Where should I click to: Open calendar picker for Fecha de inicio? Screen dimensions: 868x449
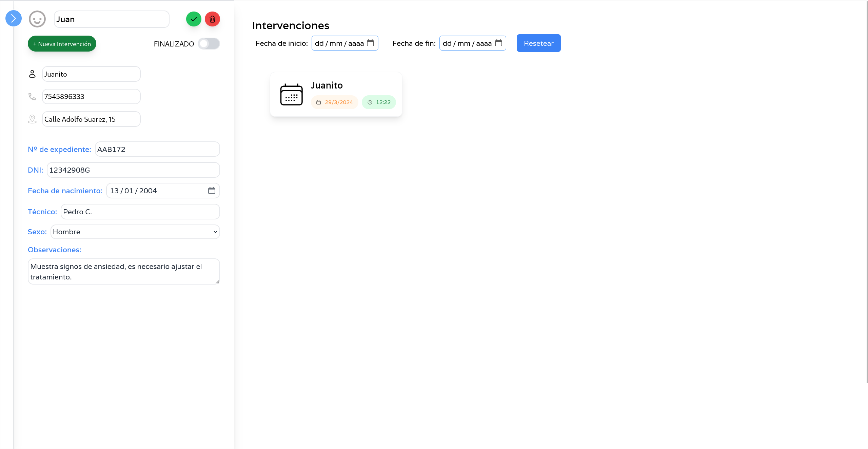point(370,43)
